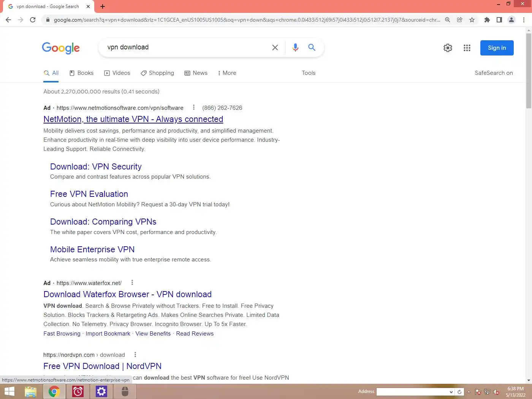Open Chrome extensions puzzle icon
The width and height of the screenshot is (532, 399).
(487, 20)
